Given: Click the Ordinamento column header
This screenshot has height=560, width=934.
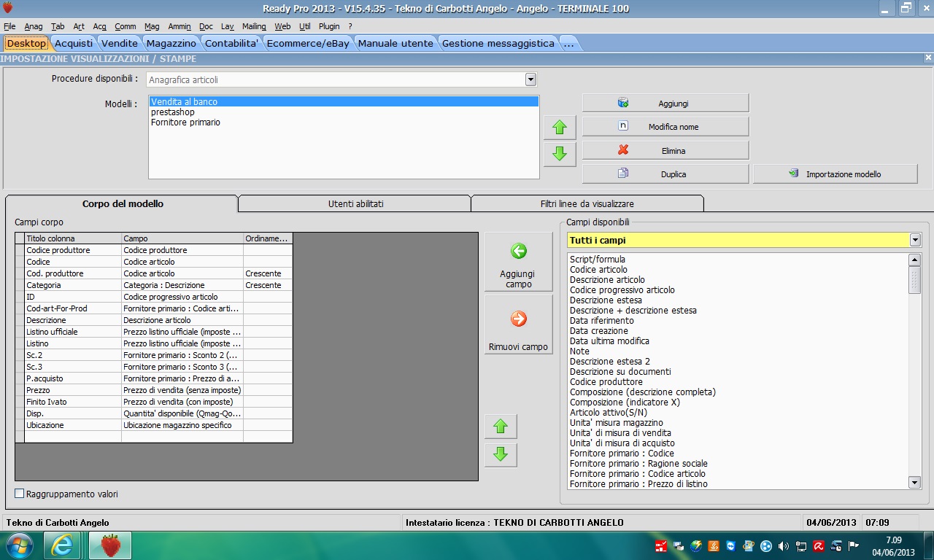Looking at the screenshot, I should click(268, 238).
